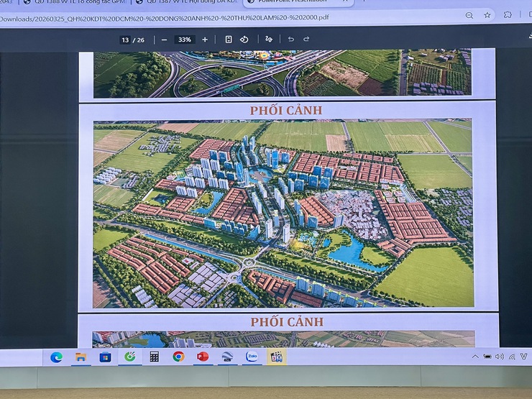Open File Explorer from the taskbar
The height and width of the screenshot is (399, 532).
(81, 357)
